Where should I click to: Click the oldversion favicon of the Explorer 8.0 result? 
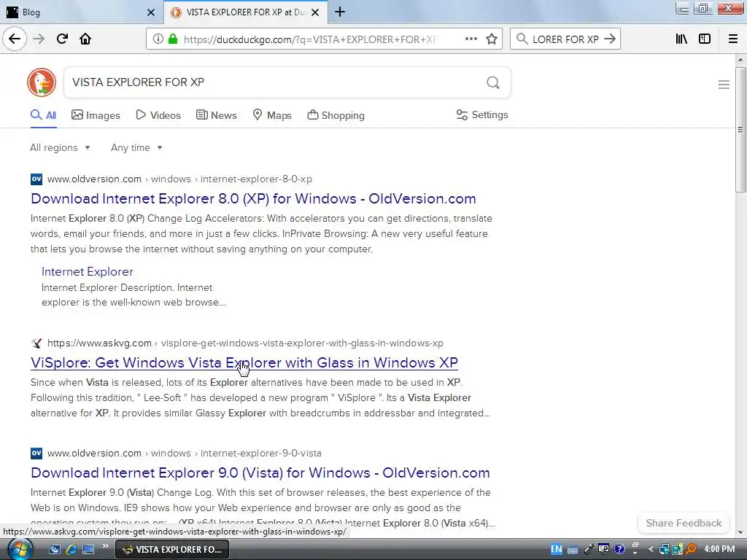36,179
